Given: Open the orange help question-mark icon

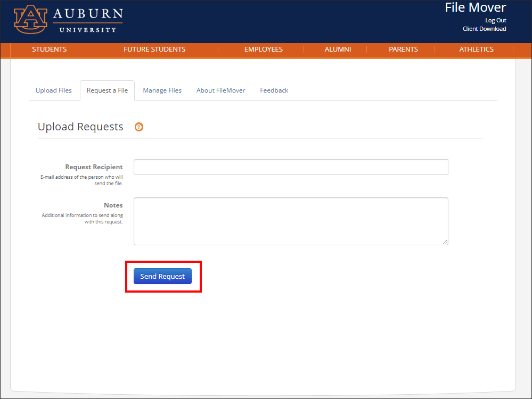Looking at the screenshot, I should 139,127.
